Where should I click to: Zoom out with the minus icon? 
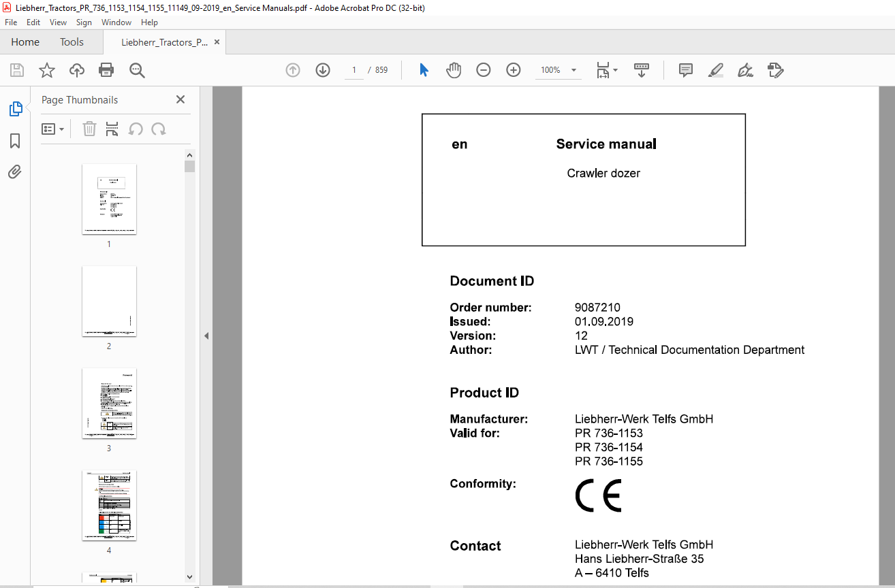pyautogui.click(x=484, y=70)
